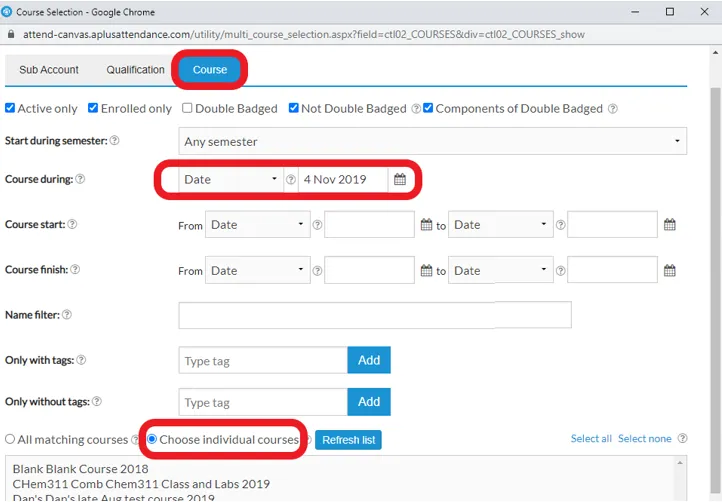Click Course finish to date input
The width and height of the screenshot is (722, 502).
click(x=612, y=270)
